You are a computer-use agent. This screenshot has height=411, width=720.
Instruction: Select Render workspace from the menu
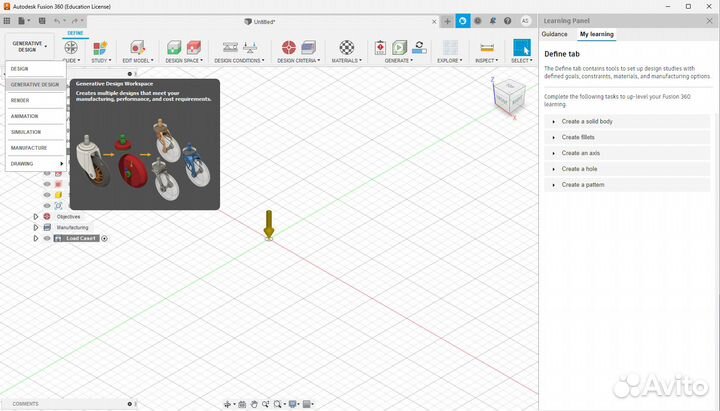click(x=35, y=100)
